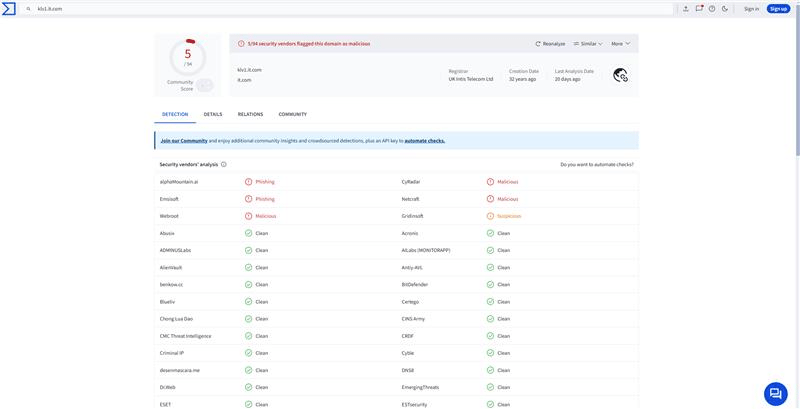Screen dimensions: 800x409
Task: Click the phishing alert icon for alphaMountain.ai
Action: pyautogui.click(x=248, y=182)
